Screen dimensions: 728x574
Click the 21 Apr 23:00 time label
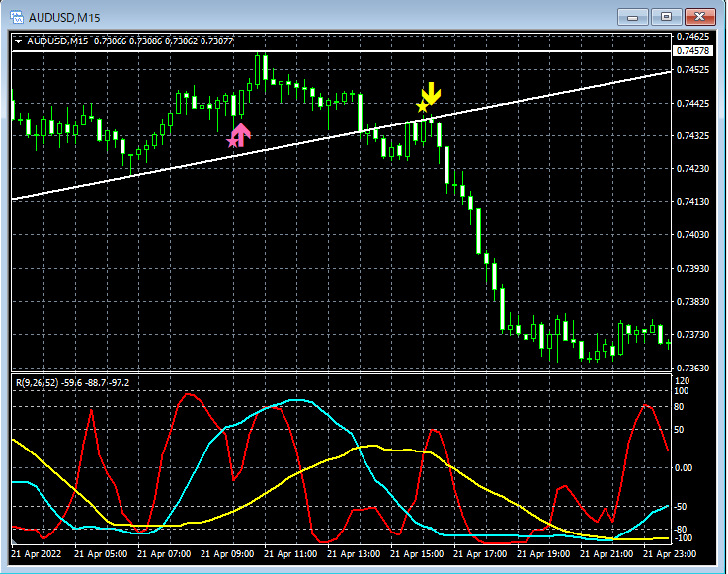tap(670, 554)
